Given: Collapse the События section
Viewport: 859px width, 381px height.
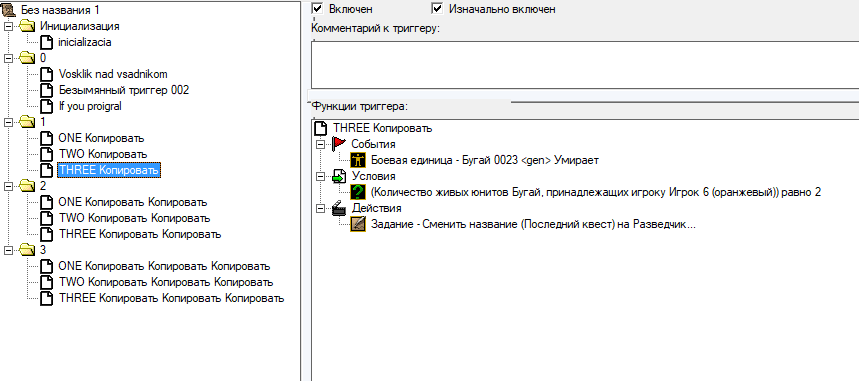Looking at the screenshot, I should click(320, 145).
